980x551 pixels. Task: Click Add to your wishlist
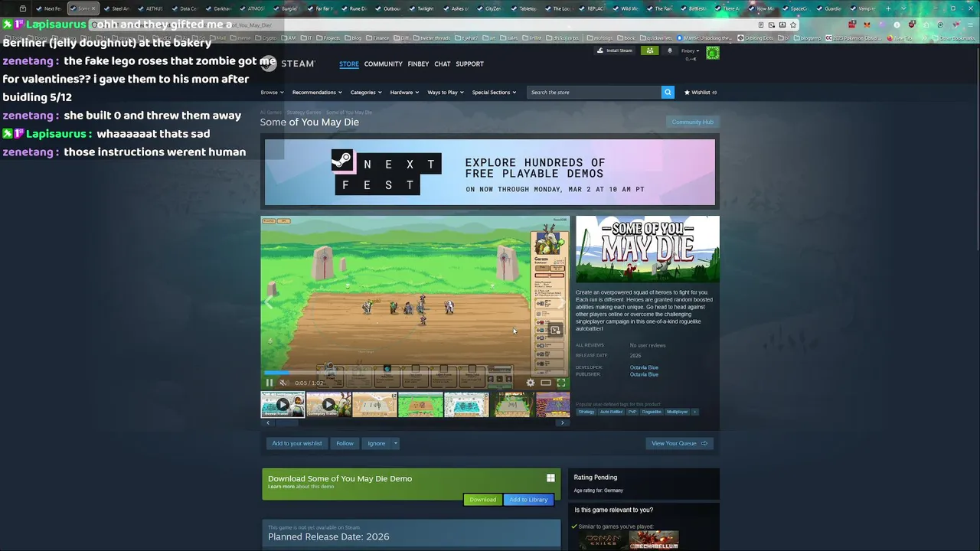pyautogui.click(x=297, y=443)
